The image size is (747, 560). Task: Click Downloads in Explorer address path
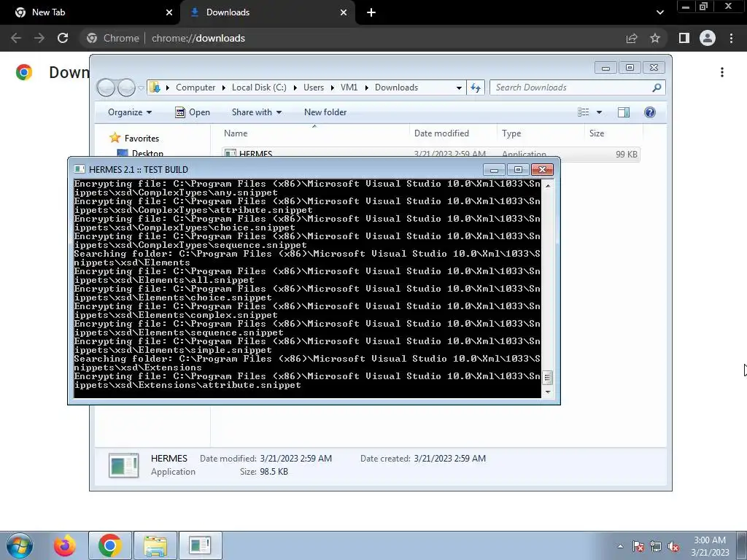pyautogui.click(x=396, y=87)
